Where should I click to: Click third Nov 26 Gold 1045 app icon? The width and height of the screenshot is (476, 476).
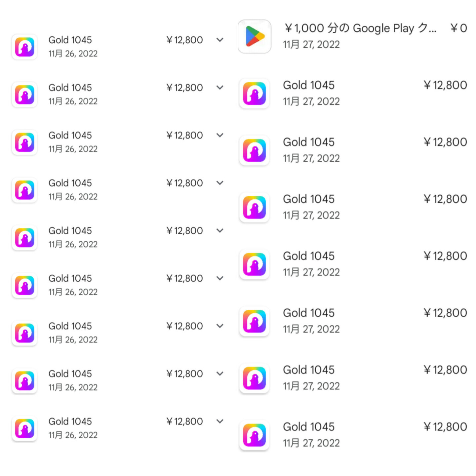24,142
